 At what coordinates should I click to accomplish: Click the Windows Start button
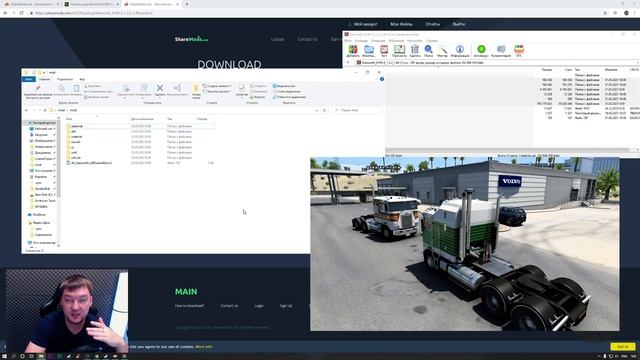click(4, 356)
